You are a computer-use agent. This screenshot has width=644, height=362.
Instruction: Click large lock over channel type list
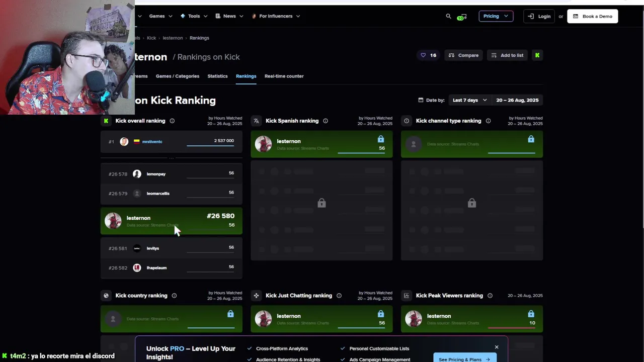(472, 203)
